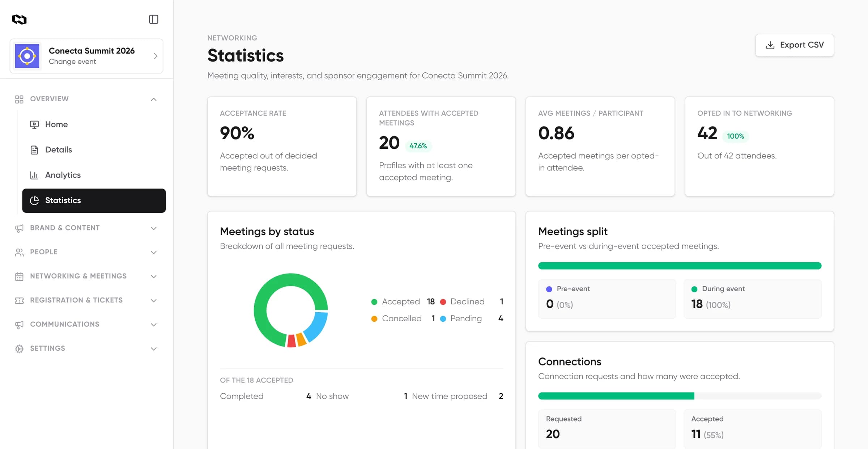Click the Conecta Summit 2026 event thumbnail
Viewport: 868px width, 449px height.
tap(27, 56)
